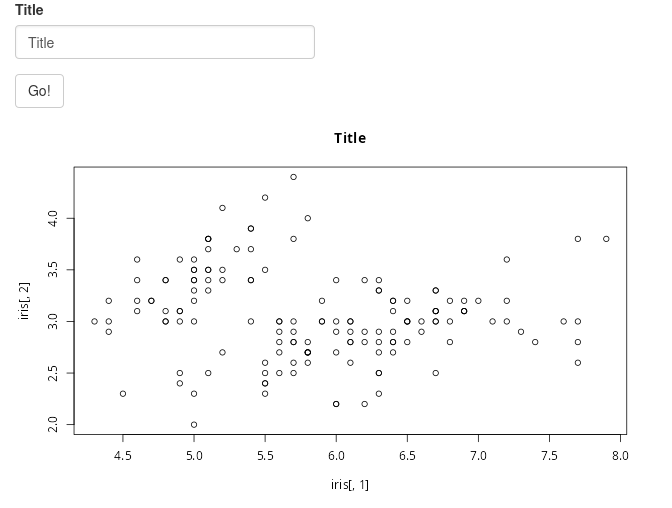
Task: Click the x-axis tick label 7.5
Action: pyautogui.click(x=549, y=455)
